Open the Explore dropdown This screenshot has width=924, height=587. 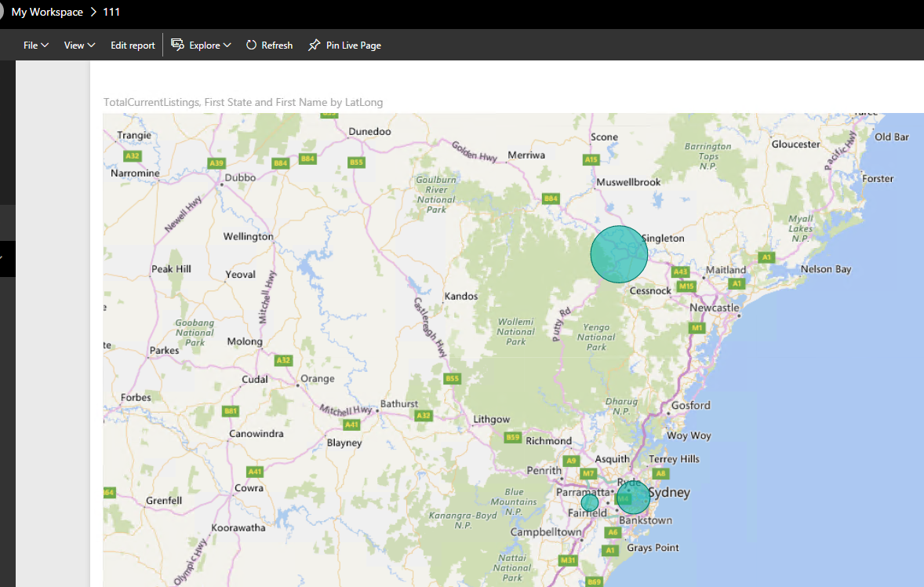[201, 46]
